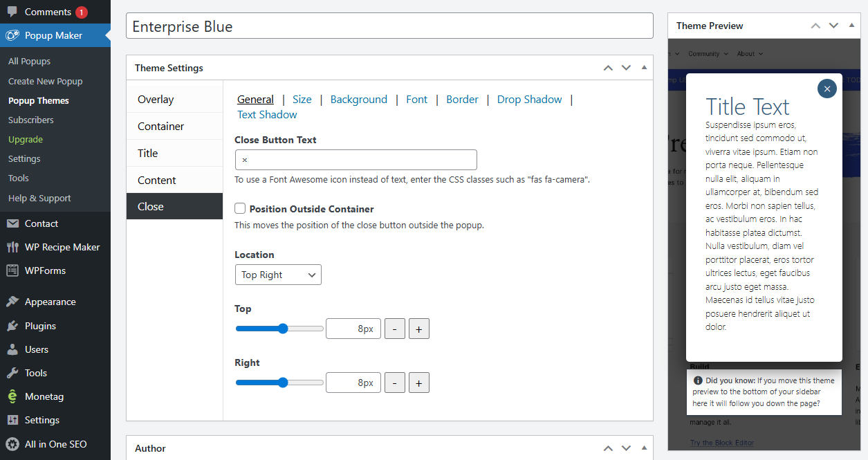The image size is (868, 460).
Task: Decrease the Right value with minus button
Action: (x=394, y=383)
